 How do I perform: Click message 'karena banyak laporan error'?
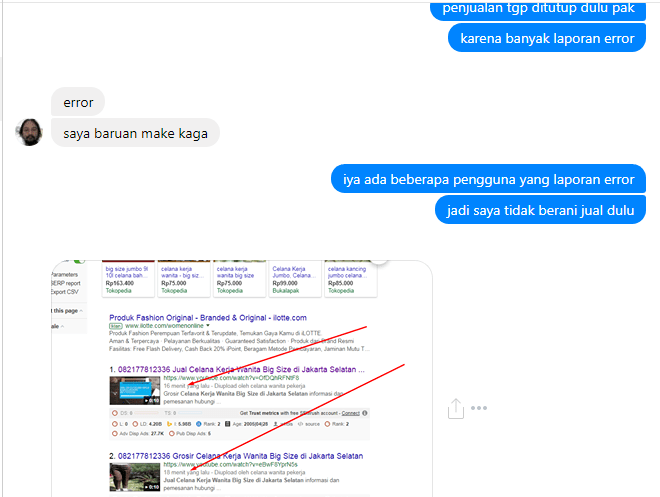547,38
